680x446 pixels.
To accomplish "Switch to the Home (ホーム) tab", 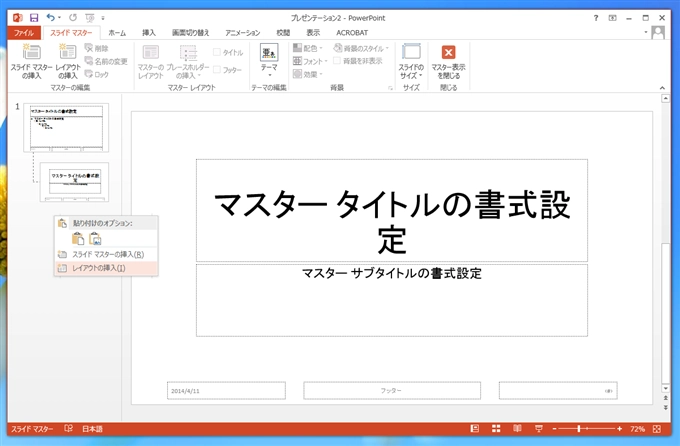I will tap(117, 33).
